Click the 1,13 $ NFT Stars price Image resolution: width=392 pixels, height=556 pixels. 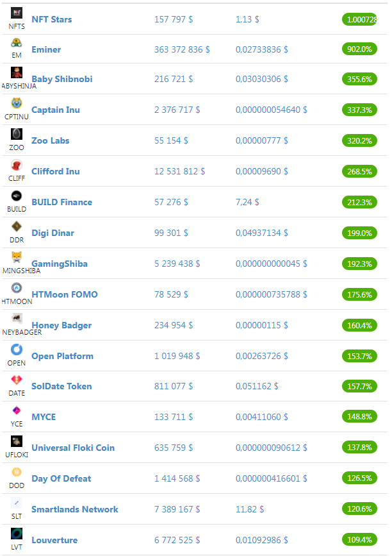coord(247,19)
